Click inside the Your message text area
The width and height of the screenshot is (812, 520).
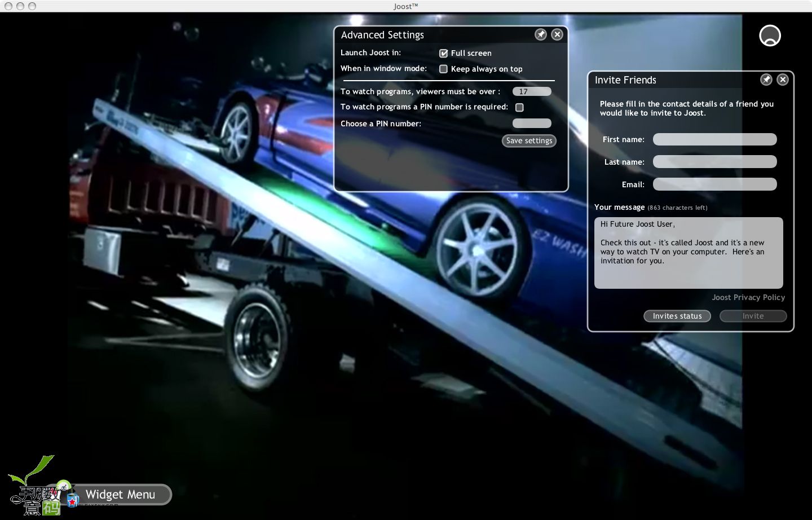click(689, 253)
